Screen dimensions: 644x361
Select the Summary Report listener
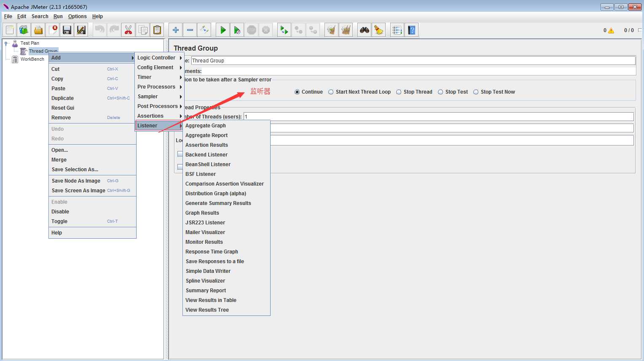226,291
